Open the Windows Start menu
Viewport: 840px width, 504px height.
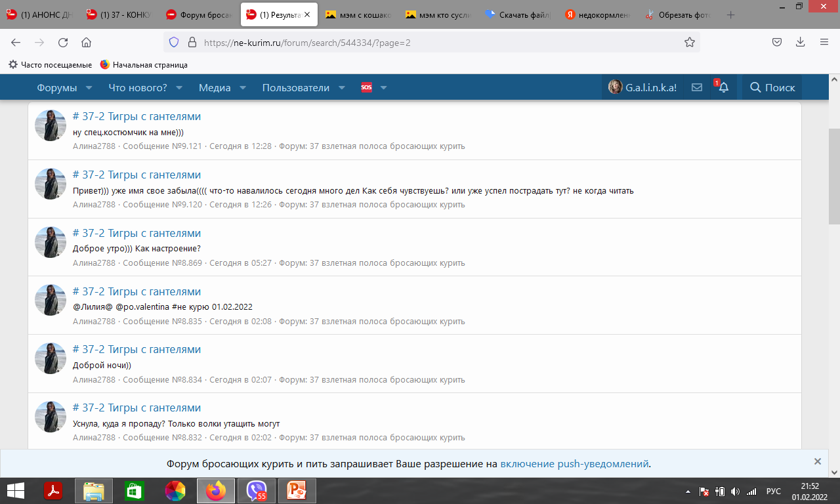pyautogui.click(x=16, y=491)
